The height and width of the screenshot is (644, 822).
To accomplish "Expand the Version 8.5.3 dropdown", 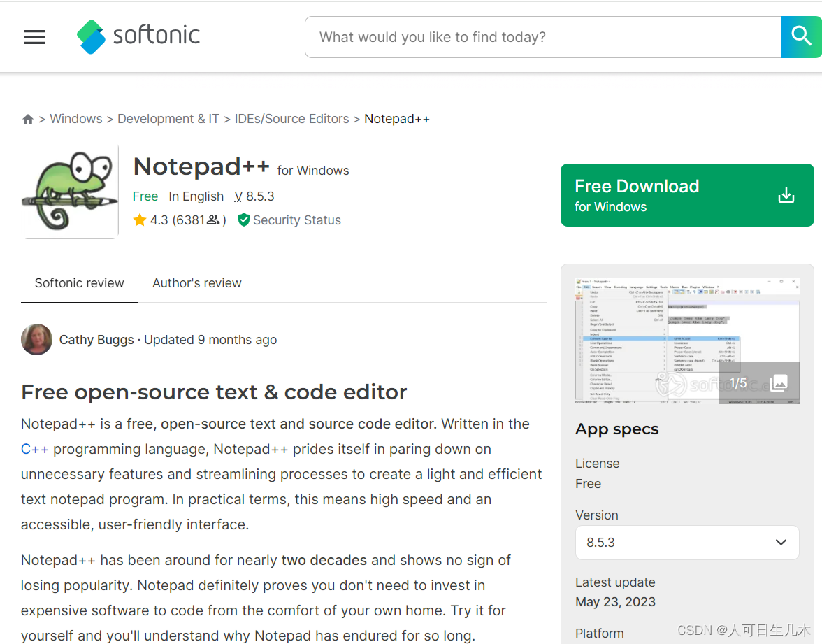I will coord(687,543).
